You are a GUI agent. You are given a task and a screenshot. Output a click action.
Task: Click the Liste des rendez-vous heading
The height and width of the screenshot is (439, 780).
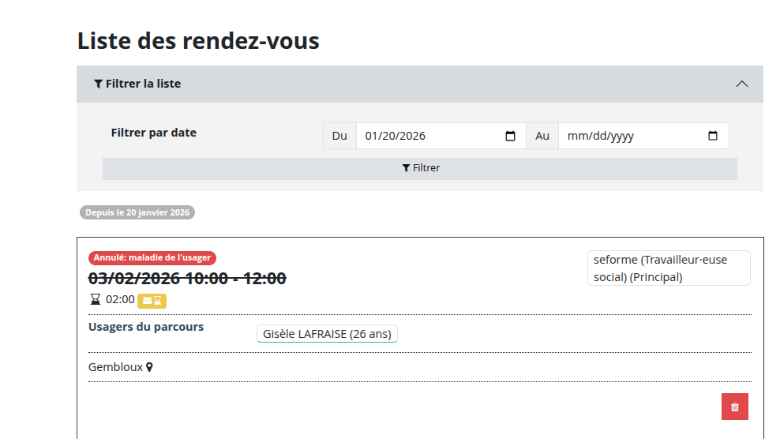[198, 41]
